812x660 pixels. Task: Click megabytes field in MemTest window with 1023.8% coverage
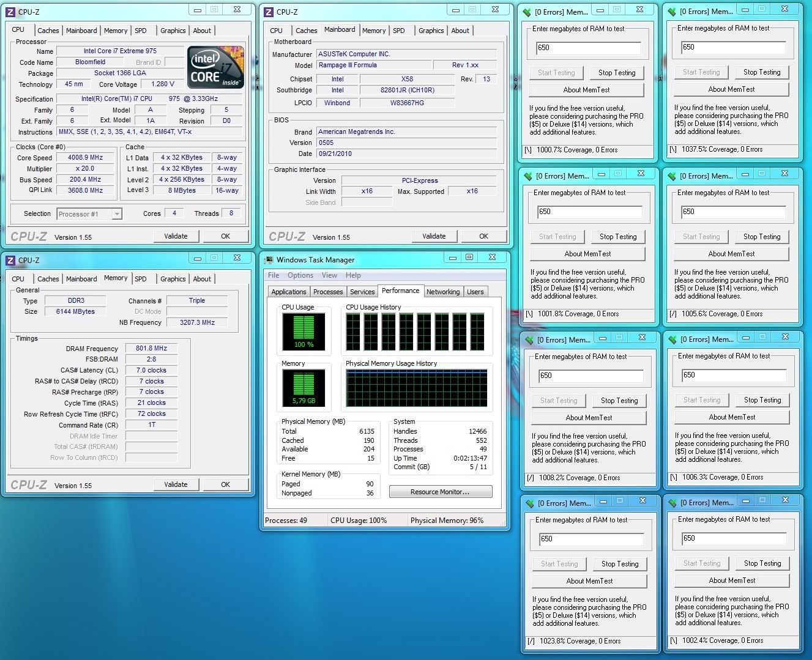(x=590, y=539)
